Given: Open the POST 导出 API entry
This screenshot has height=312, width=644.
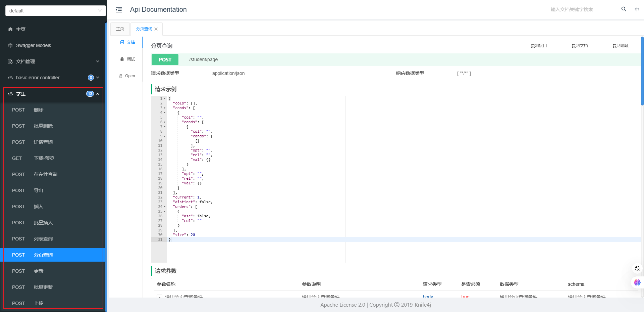Looking at the screenshot, I should click(53, 190).
